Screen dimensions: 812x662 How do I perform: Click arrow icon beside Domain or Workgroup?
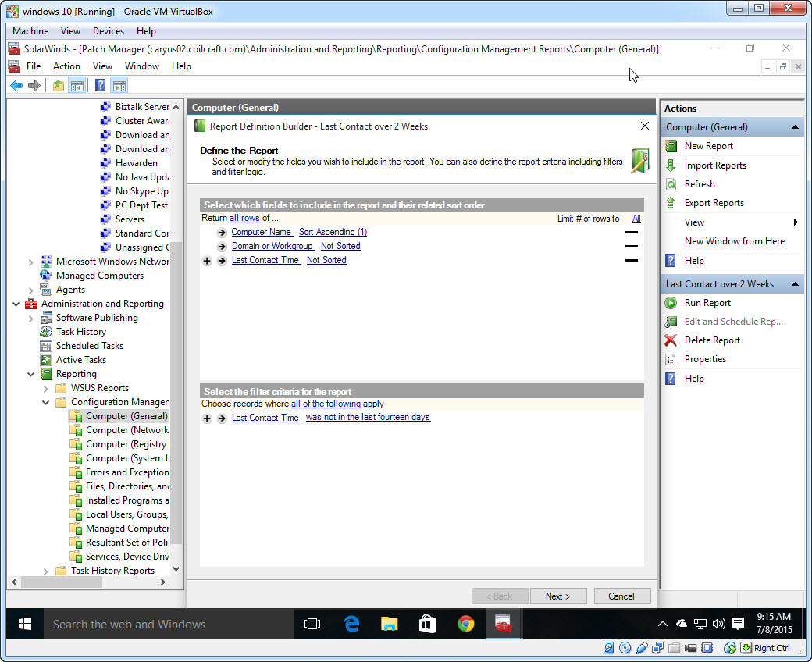tap(223, 247)
